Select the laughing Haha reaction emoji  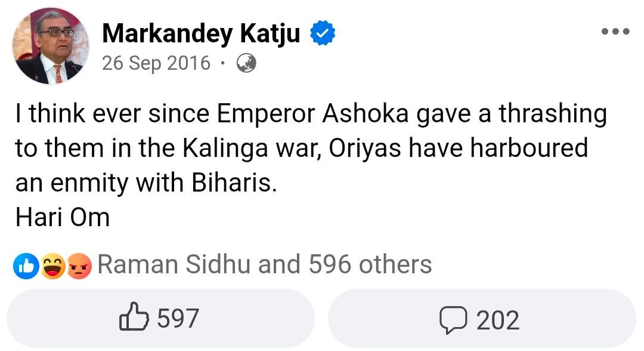click(54, 264)
